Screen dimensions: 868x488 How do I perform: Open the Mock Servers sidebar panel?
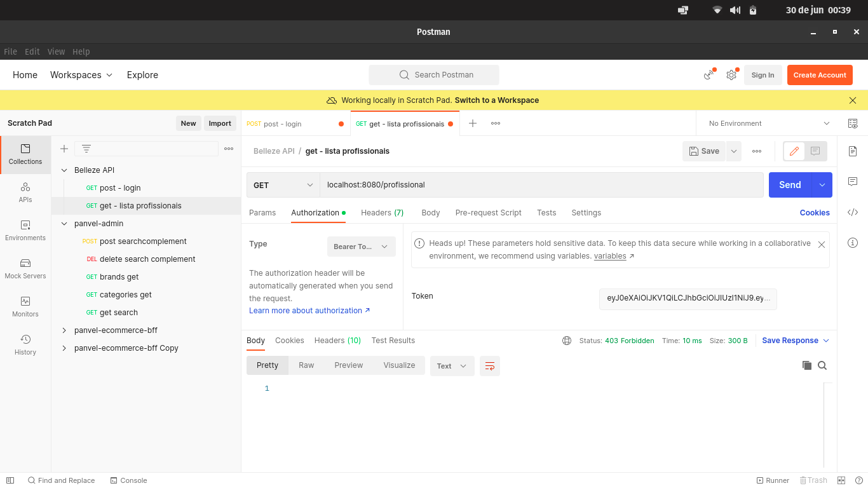[25, 269]
